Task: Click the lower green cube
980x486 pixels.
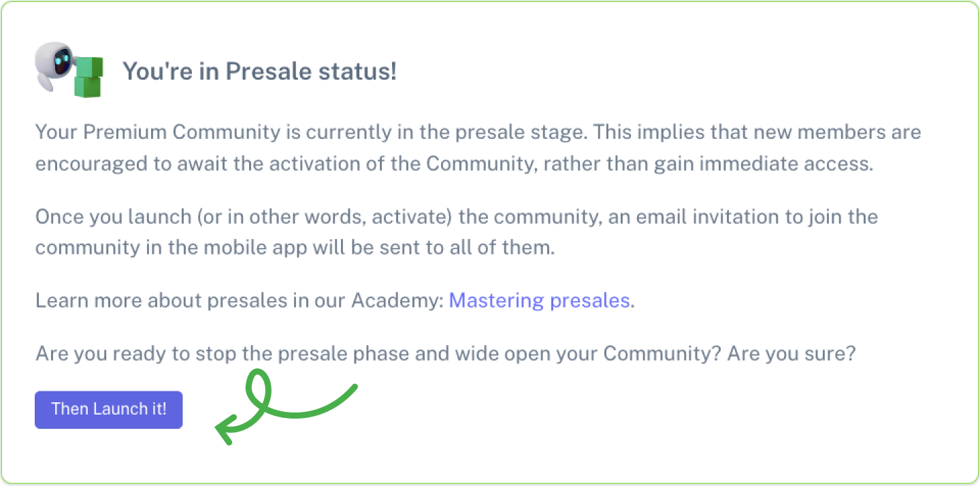Action: point(88,87)
